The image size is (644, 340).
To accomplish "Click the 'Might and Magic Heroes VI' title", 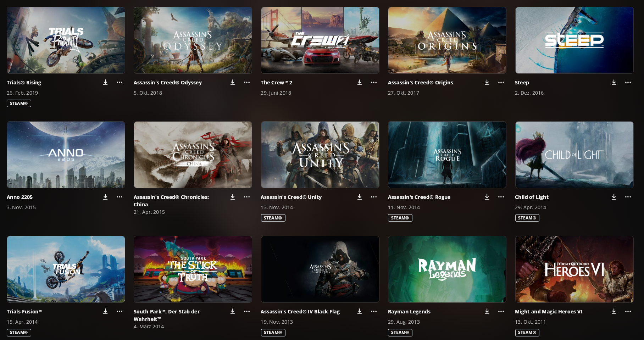I will 549,311.
